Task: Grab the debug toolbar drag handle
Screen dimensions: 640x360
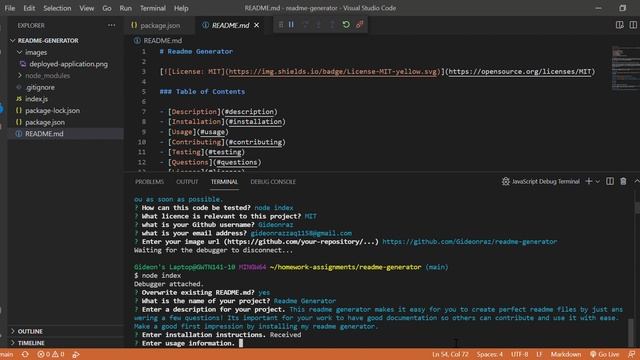Action: (281, 25)
